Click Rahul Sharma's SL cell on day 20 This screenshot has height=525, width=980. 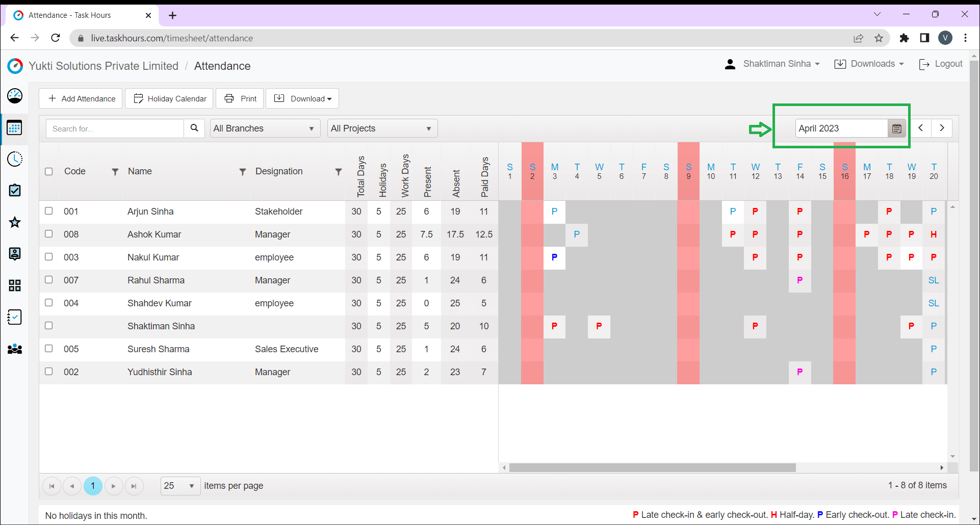click(x=934, y=280)
